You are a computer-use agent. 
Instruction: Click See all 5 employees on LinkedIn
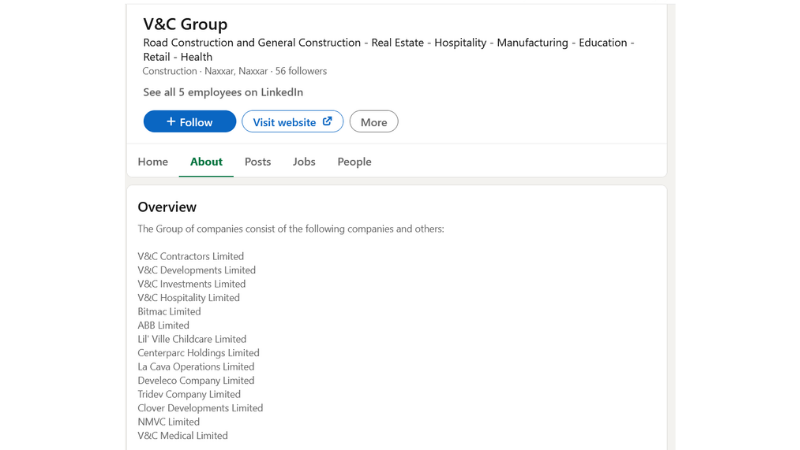223,92
